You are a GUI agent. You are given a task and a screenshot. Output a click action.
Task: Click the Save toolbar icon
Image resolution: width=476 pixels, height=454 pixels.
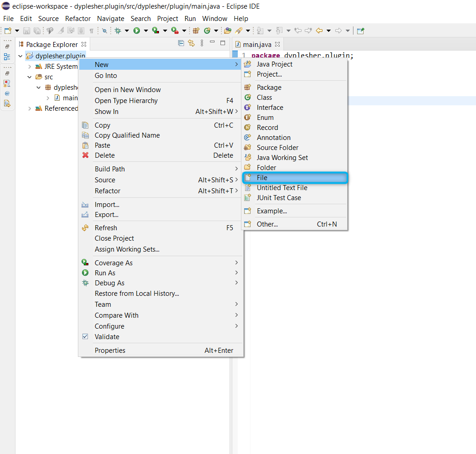point(27,31)
